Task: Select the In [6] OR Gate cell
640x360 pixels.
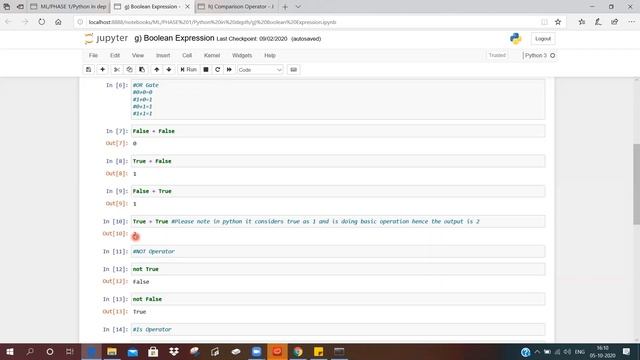Action: coord(338,99)
